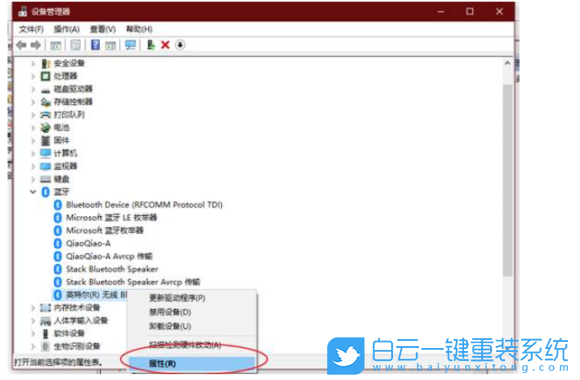This screenshot has height=380, width=580.
Task: Expand the 电池 chevron arrow
Action: [x=33, y=128]
